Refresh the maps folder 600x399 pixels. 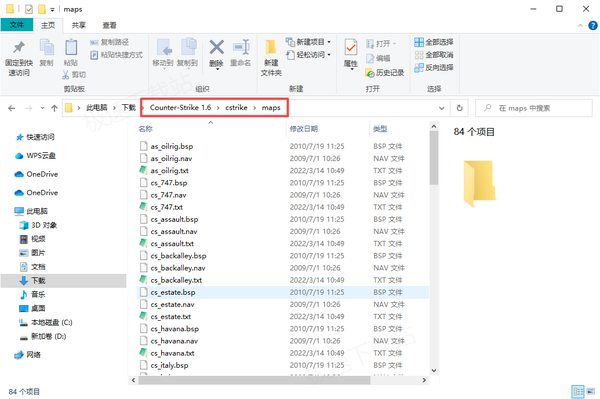coord(460,108)
